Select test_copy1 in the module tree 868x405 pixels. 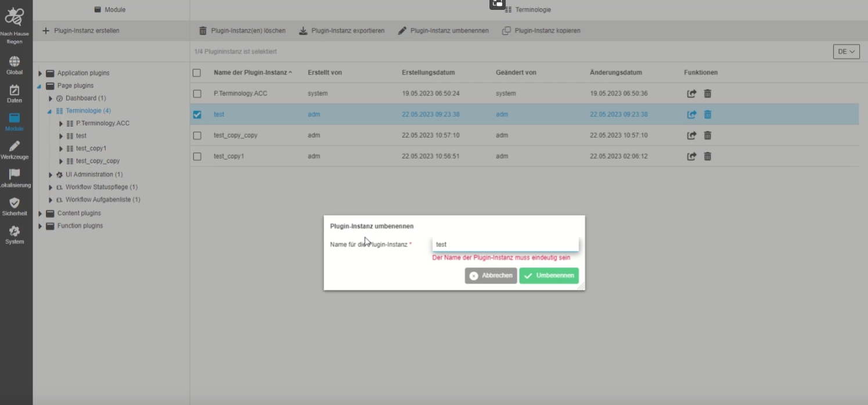coord(91,149)
